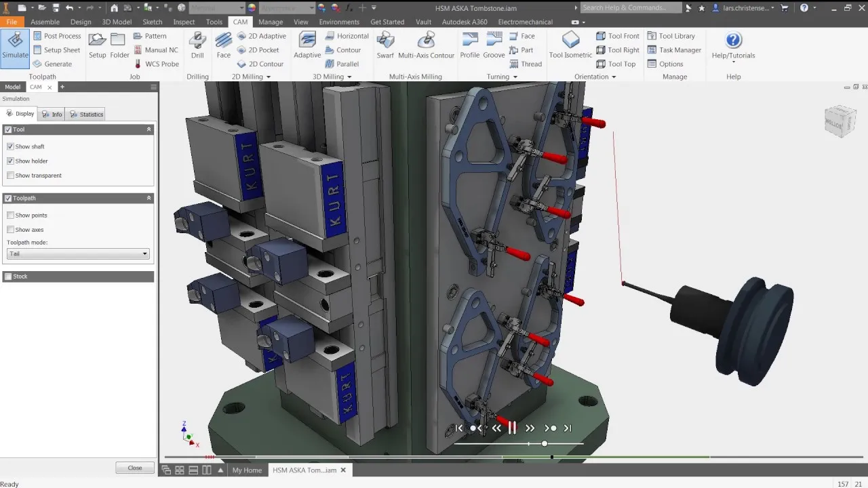Screen dimensions: 868x488
Task: Jump to the end of simulation
Action: coord(568,428)
